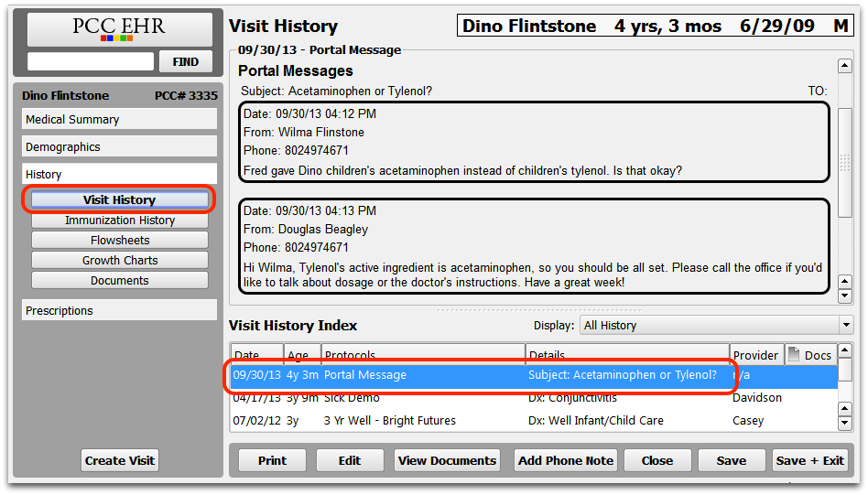Click the PCC# 3335 label
868x495 pixels.
point(186,95)
